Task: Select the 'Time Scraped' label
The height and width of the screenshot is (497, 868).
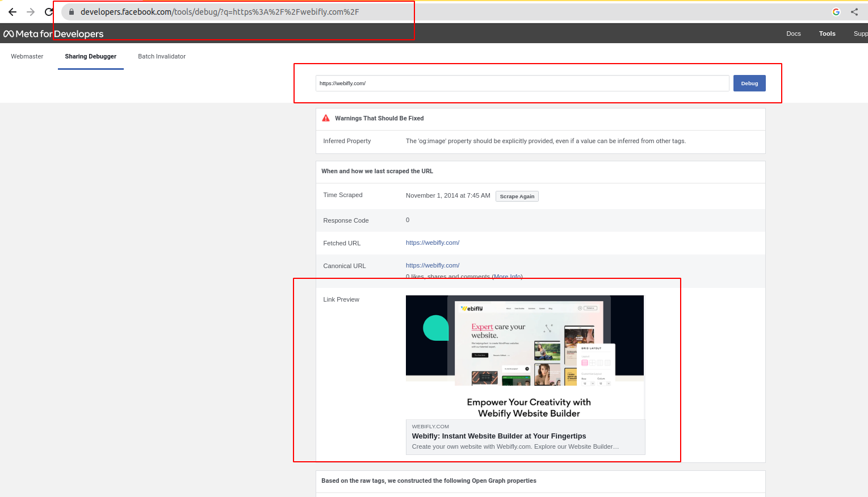Action: 343,195
